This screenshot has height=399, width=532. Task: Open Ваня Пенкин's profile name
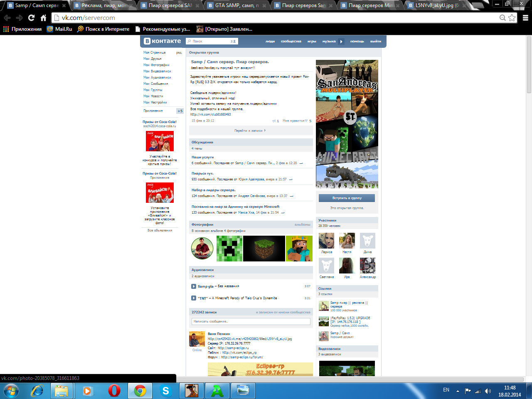[x=219, y=334]
